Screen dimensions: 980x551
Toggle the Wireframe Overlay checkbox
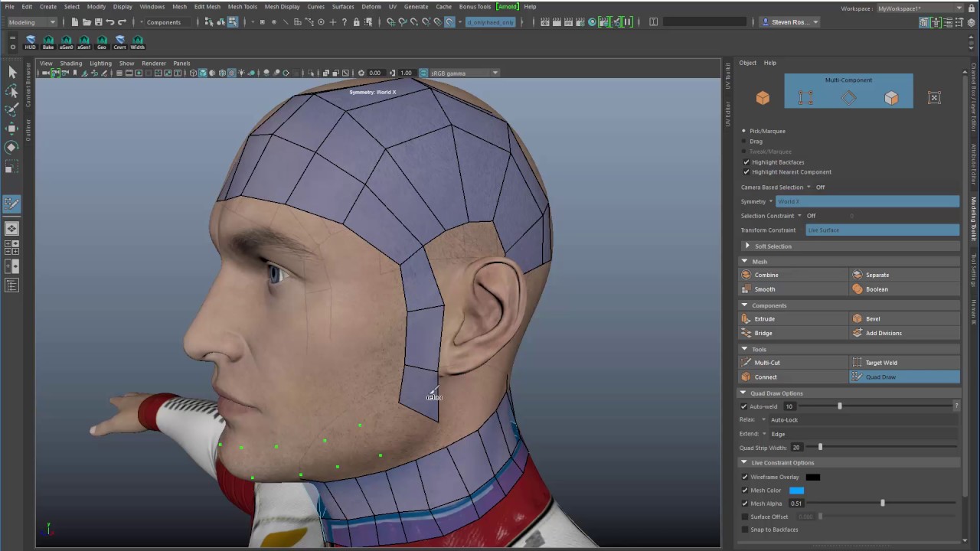coord(745,477)
